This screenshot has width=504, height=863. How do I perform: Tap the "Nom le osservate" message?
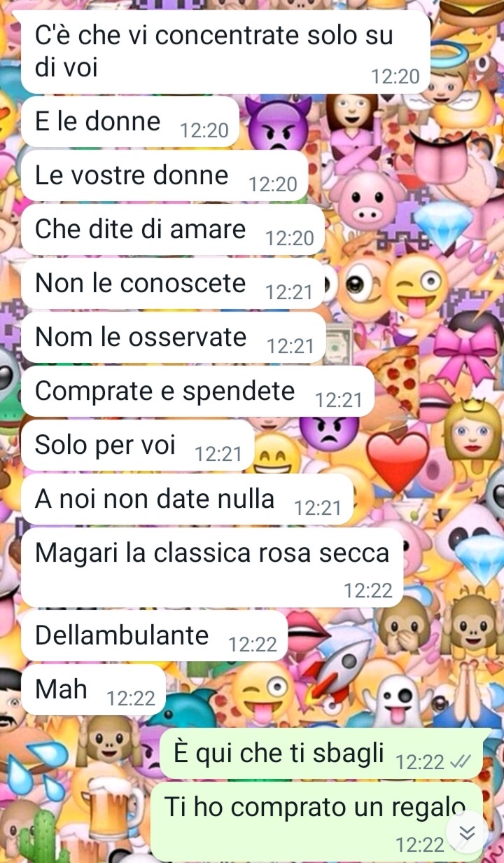tap(173, 338)
